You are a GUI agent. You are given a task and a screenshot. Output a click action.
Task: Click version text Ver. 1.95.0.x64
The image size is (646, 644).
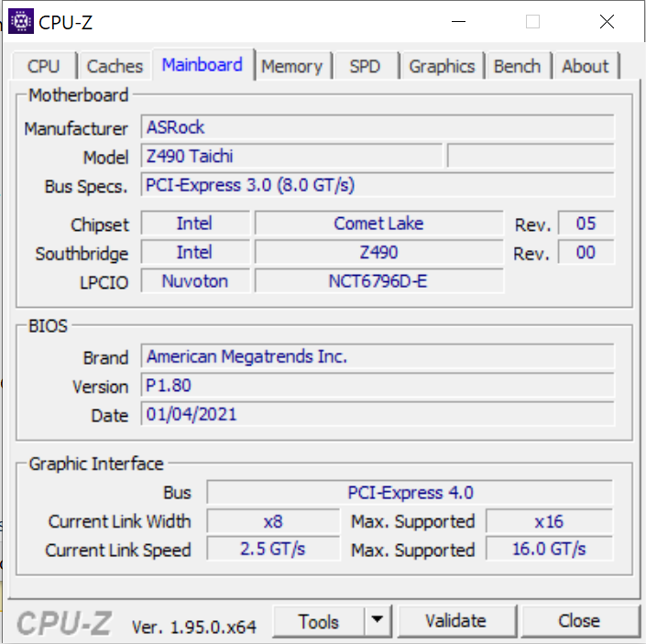tap(194, 628)
